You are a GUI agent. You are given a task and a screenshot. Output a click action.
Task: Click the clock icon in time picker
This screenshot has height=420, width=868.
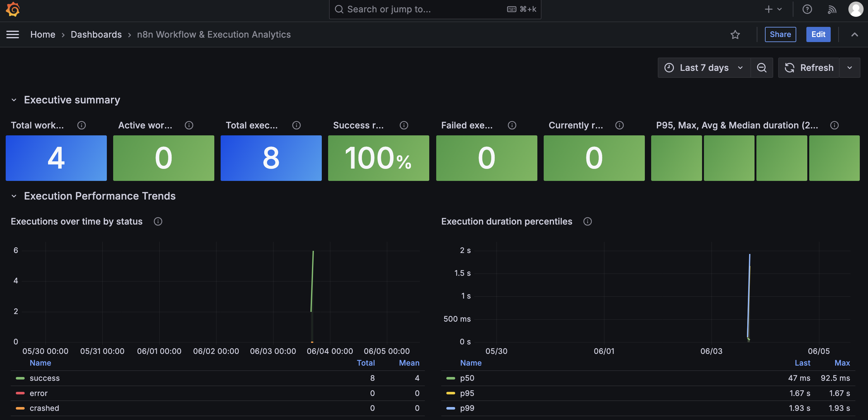click(x=669, y=68)
